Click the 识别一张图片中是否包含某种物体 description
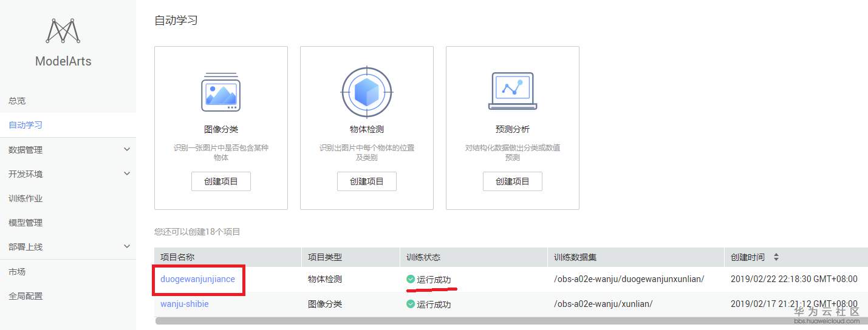 click(221, 152)
